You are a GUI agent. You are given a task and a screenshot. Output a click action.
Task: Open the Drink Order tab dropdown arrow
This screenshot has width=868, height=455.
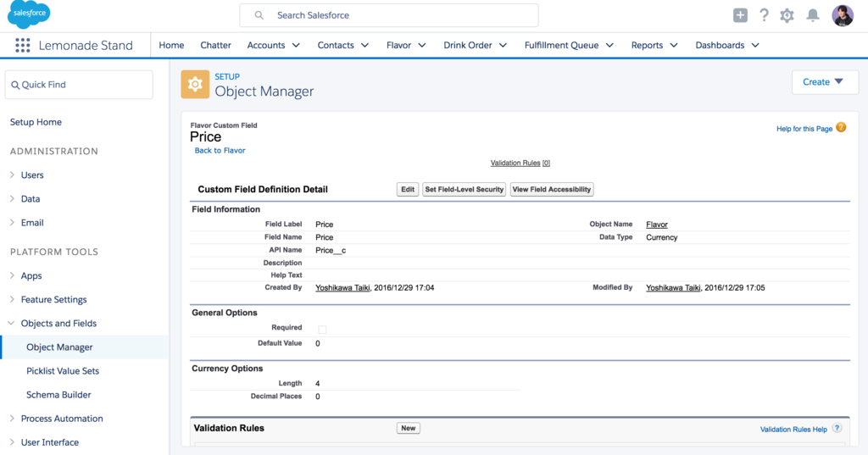(503, 46)
